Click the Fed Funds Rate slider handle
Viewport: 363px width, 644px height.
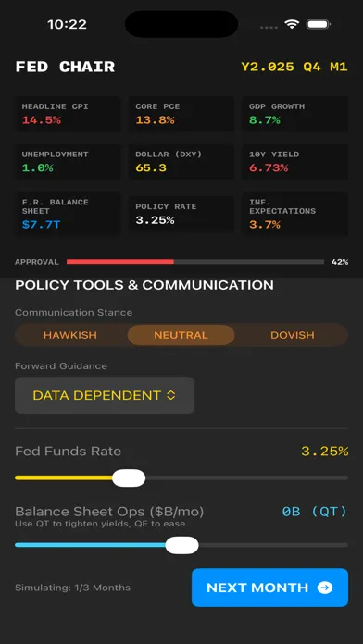pyautogui.click(x=129, y=478)
